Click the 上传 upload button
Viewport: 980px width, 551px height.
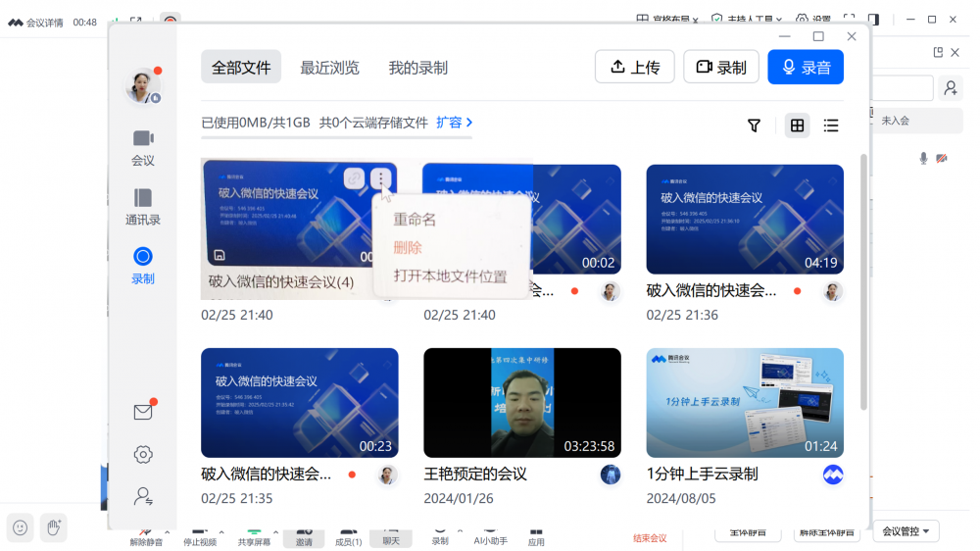(x=634, y=67)
